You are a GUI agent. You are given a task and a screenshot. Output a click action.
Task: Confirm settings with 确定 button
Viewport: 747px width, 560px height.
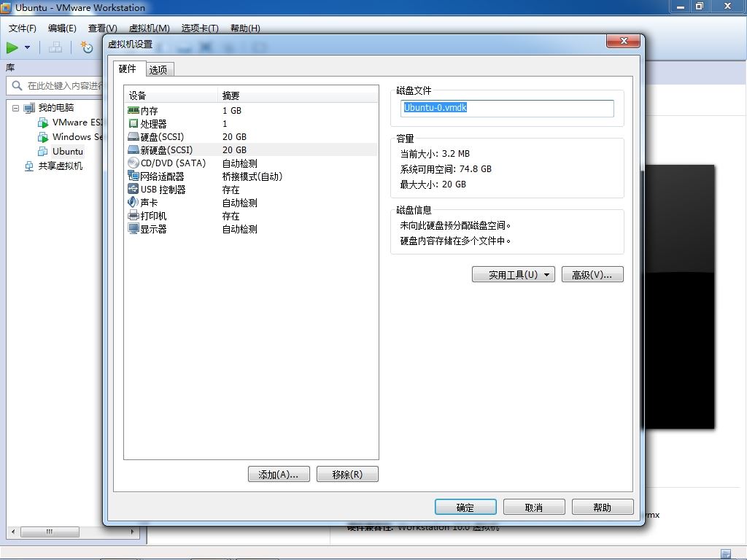(x=465, y=507)
